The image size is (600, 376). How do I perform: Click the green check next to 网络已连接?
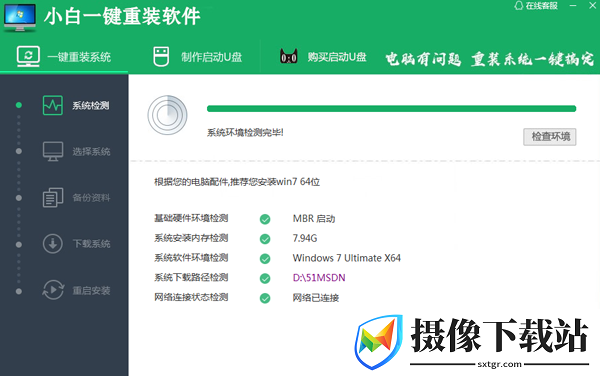click(265, 298)
